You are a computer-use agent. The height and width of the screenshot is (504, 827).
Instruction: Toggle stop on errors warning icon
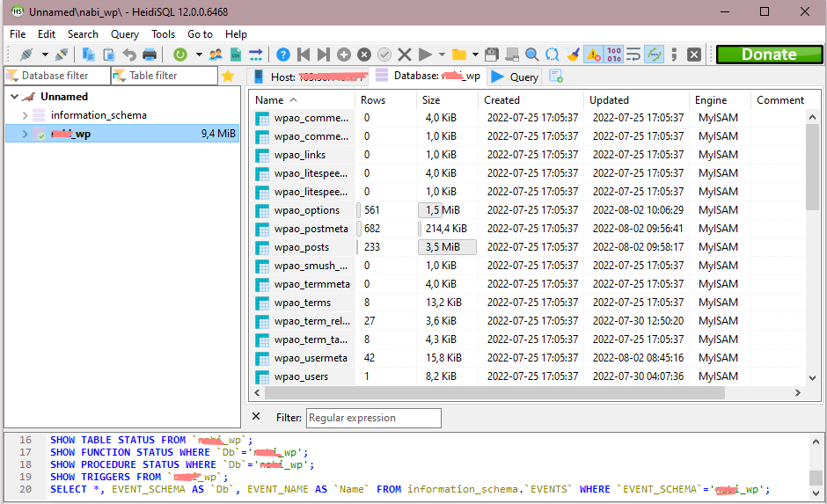pos(593,55)
